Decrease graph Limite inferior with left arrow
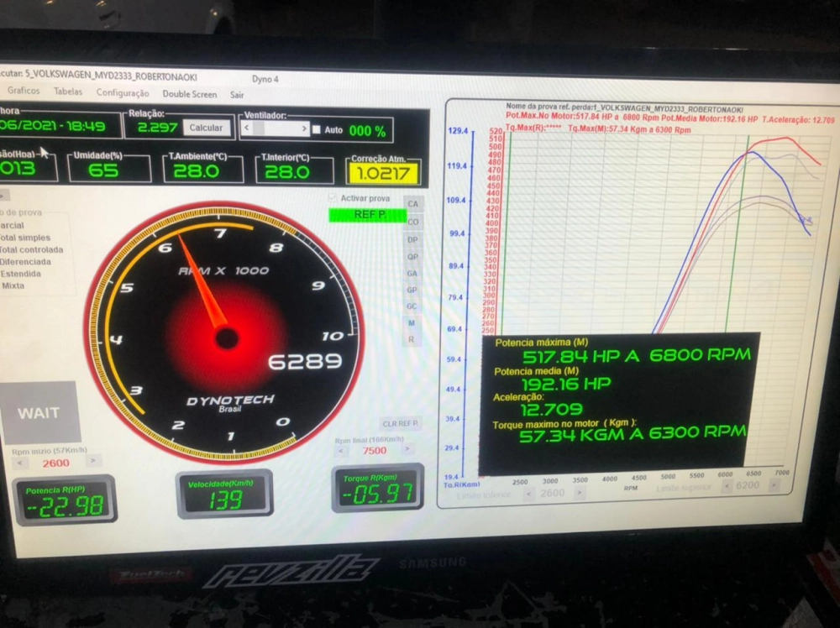This screenshot has width=840, height=628. tap(528, 494)
